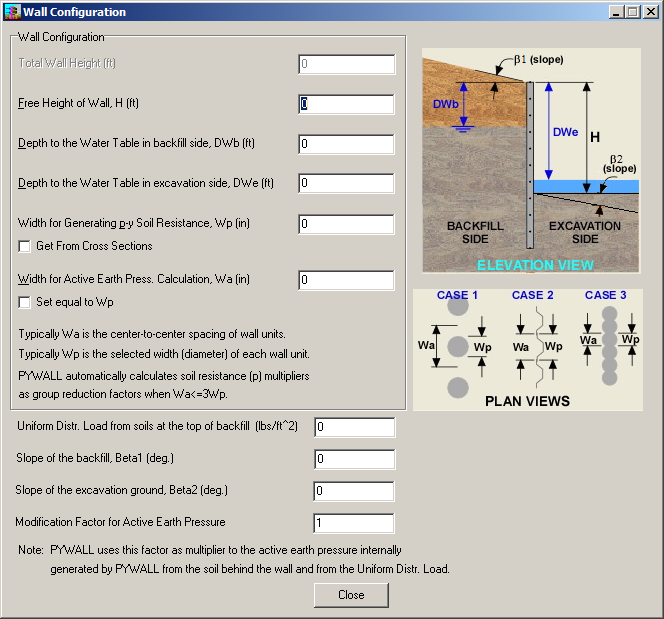
Task: Edit the Modification Factor for Active Earth Pressure
Action: (354, 523)
